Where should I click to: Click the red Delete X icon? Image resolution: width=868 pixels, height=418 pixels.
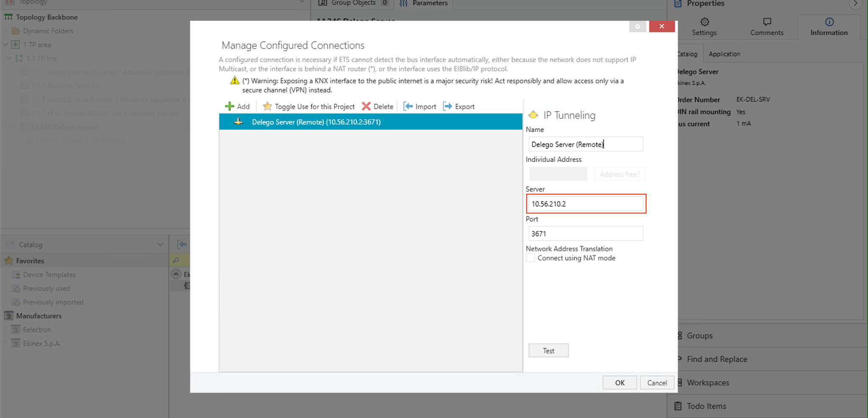(x=366, y=106)
